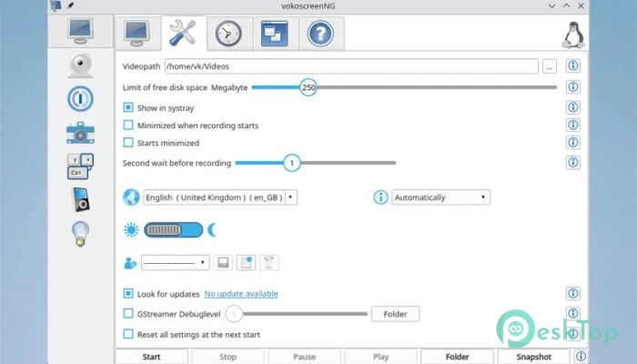The width and height of the screenshot is (637, 364).
Task: Open the webcam sidebar section
Action: point(80,66)
